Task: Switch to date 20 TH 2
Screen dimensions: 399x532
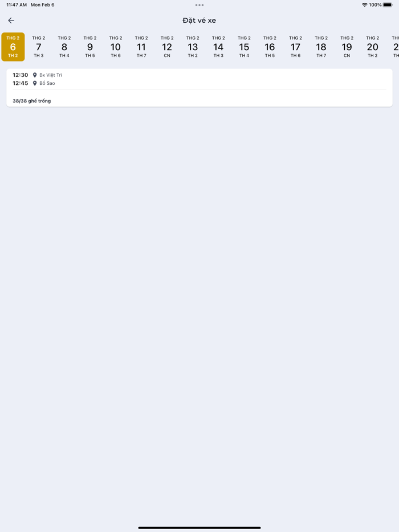Action: 373,47
